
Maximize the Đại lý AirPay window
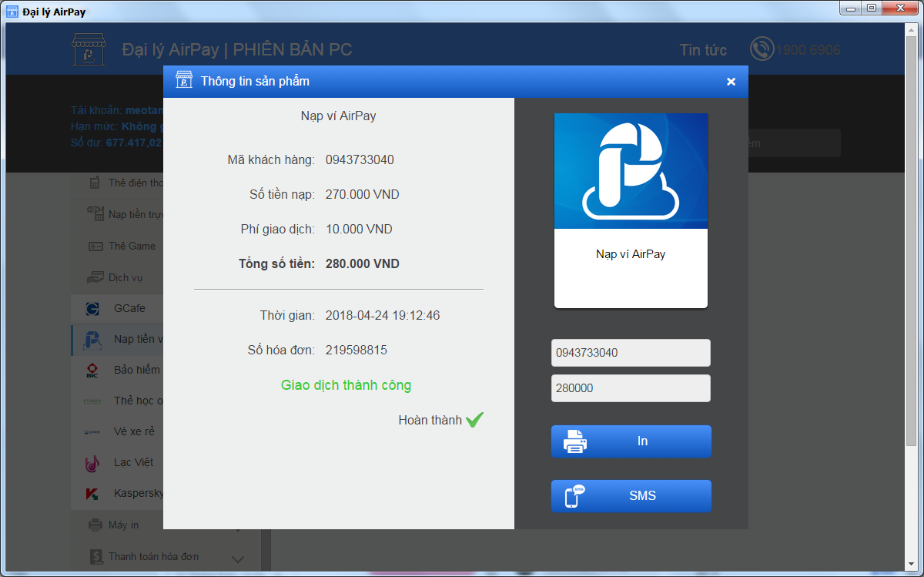871,8
